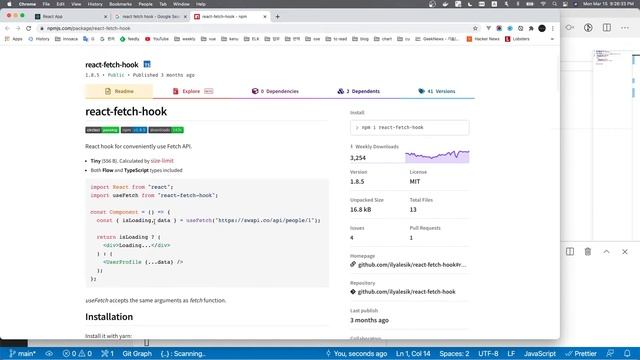Open the 'weekly' bookmarks folder
Screen dimensions: 640x360
[x=185, y=39]
